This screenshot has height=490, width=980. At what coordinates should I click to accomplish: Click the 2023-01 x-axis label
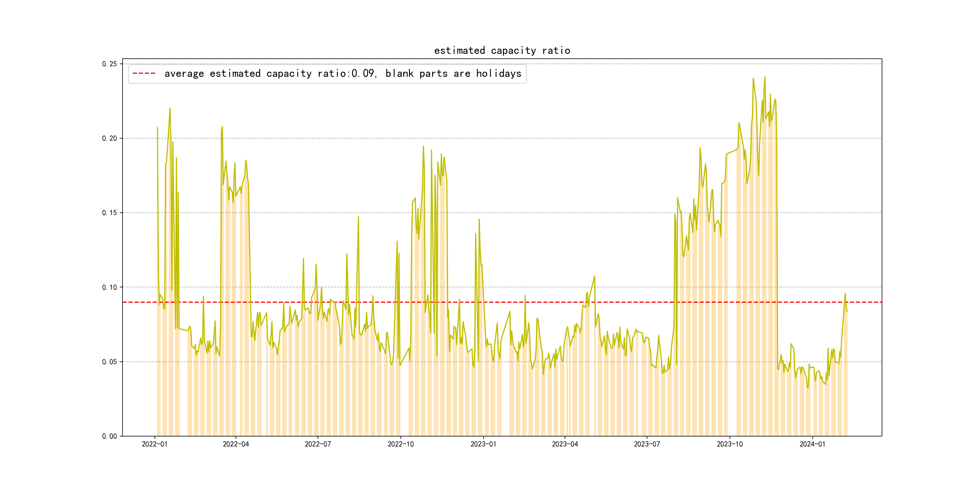click(x=483, y=444)
